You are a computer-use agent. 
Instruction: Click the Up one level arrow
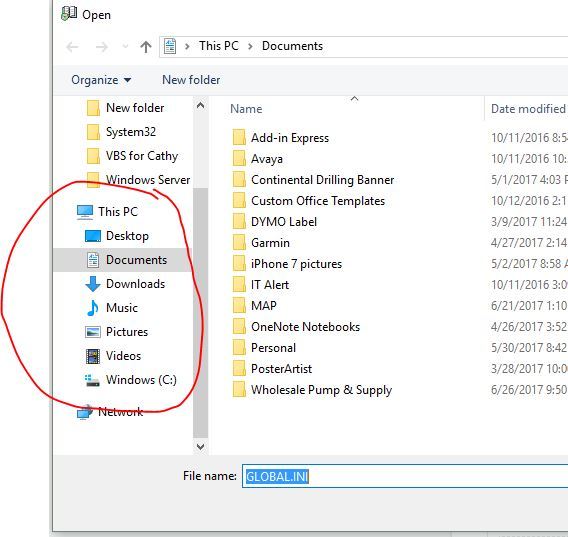(x=146, y=47)
